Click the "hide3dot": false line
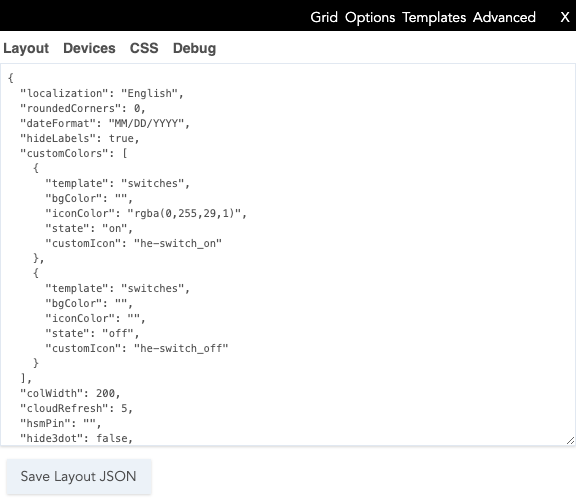576x500 pixels. pyautogui.click(x=76, y=439)
